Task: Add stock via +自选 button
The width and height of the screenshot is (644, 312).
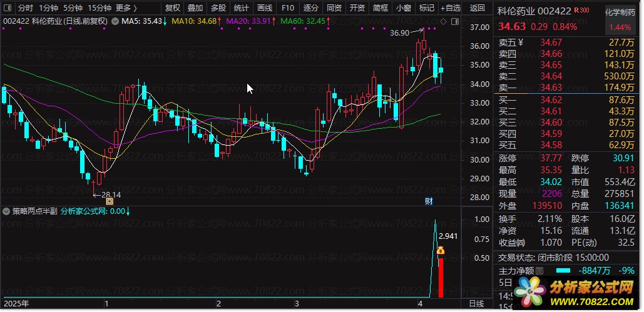Action: (x=451, y=8)
